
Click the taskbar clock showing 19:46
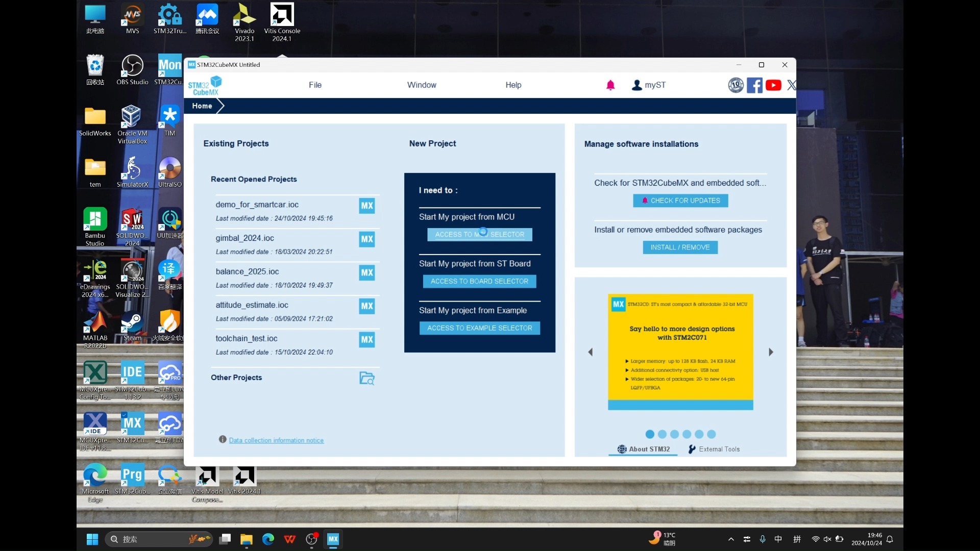click(x=867, y=539)
